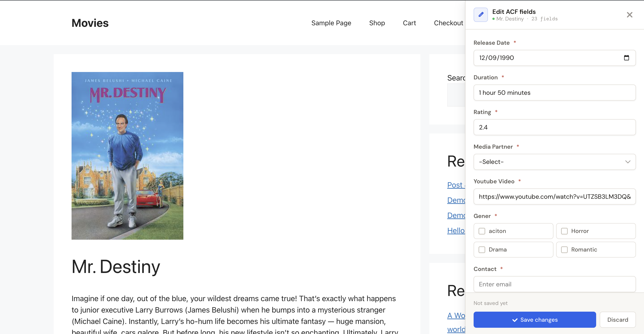
Task: Open the Hello link in sidebar
Action: tap(456, 230)
